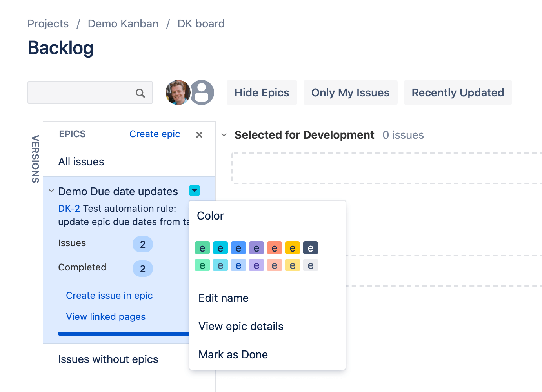Toggle the Hide Epics button
Viewport: 542px width, 392px height.
tap(262, 93)
